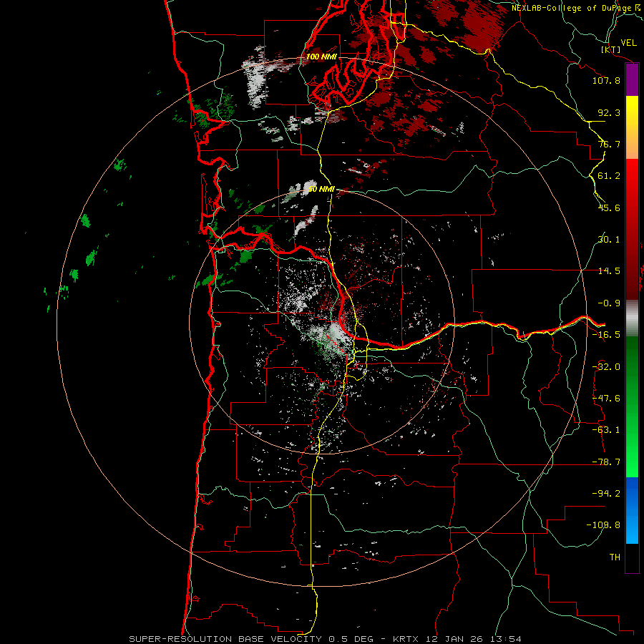Click the 61.2 scale value
The image size is (644, 644).
click(609, 176)
